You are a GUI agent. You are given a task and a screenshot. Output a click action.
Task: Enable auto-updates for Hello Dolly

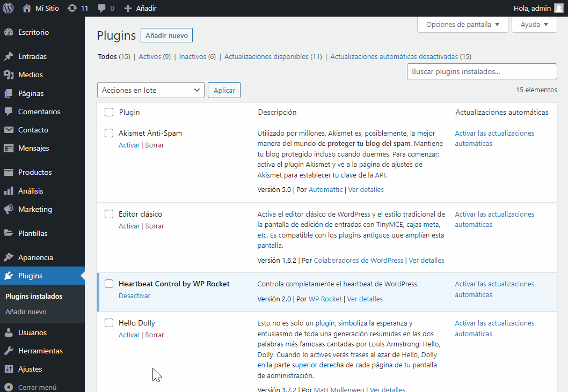pos(494,328)
